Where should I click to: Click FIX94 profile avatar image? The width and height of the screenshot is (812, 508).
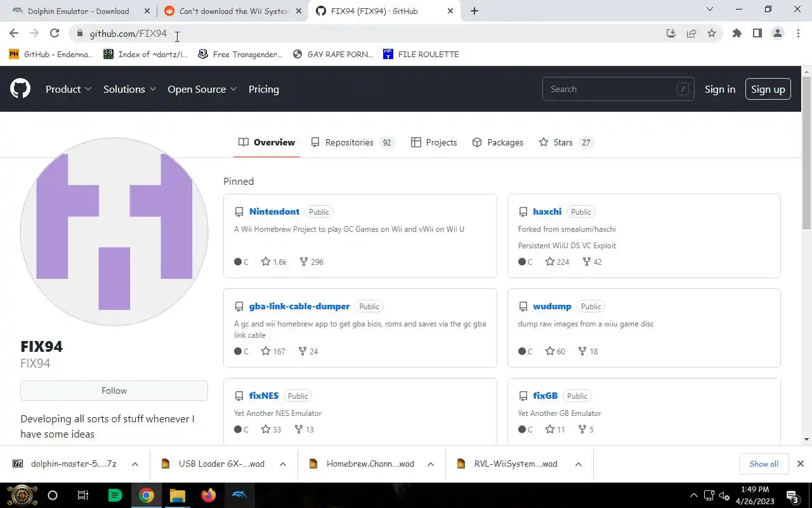pos(114,232)
